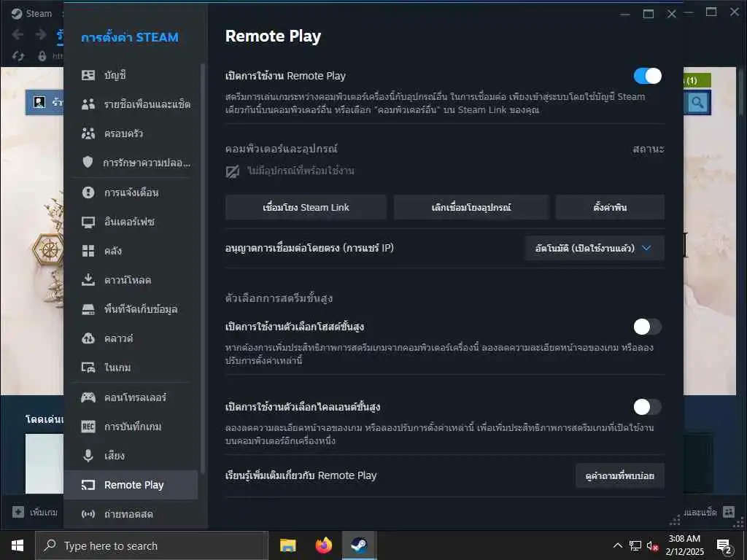Click the add game plus icon
Image resolution: width=747 pixels, height=560 pixels.
pyautogui.click(x=18, y=512)
